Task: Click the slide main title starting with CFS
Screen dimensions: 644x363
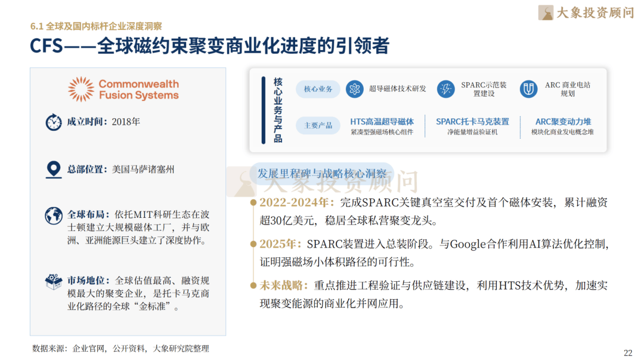Action: (210, 47)
